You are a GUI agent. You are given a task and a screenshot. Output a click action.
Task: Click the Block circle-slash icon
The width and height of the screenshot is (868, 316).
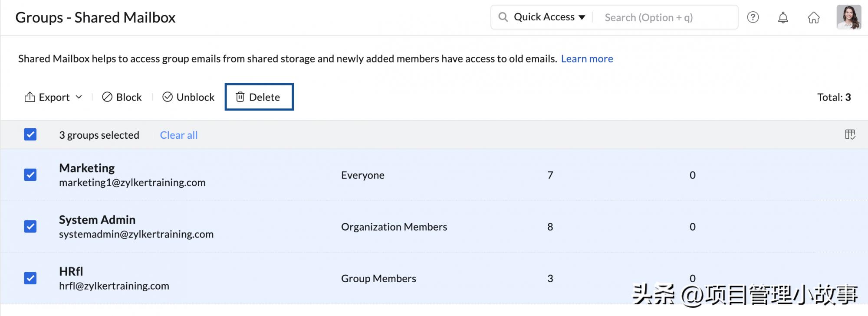pos(107,97)
